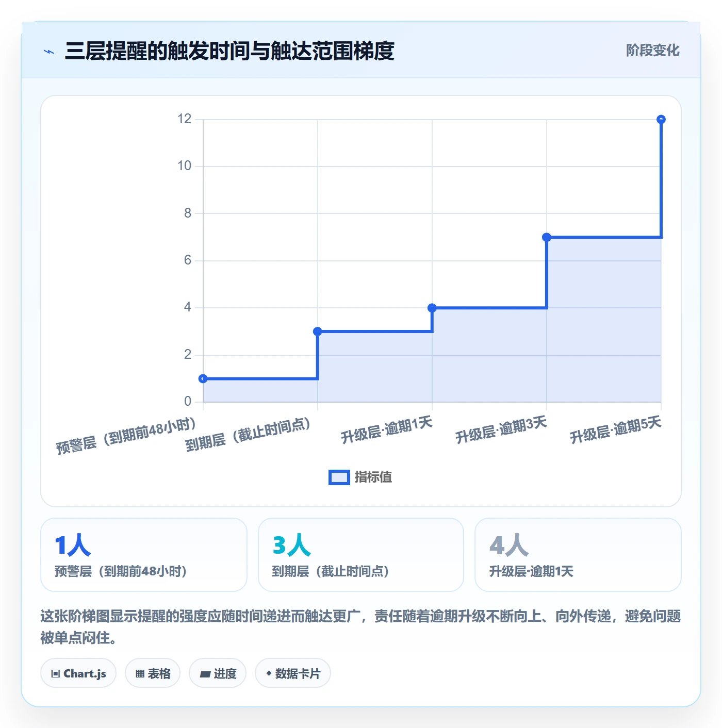Click y-axis tick label 6
Image resolution: width=722 pixels, height=728 pixels.
[x=188, y=260]
